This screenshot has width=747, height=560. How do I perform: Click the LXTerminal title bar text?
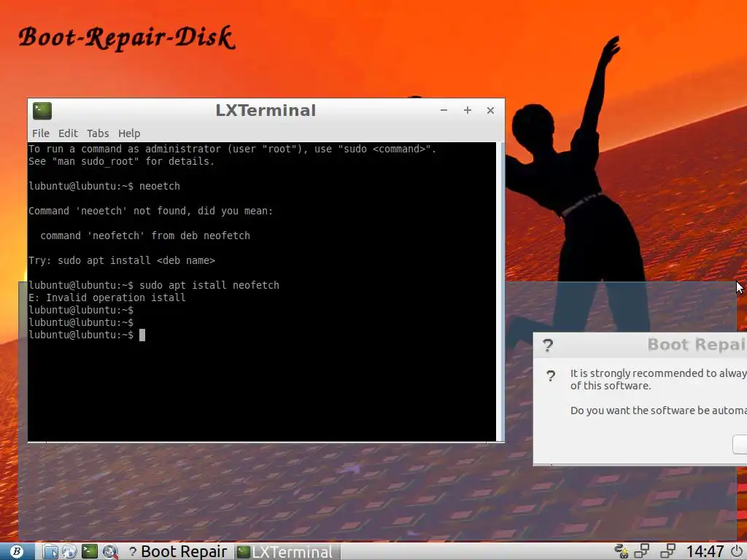[x=266, y=111]
